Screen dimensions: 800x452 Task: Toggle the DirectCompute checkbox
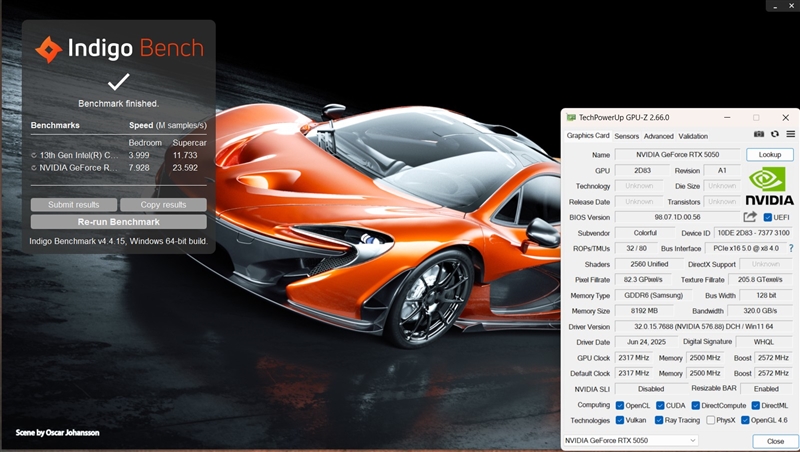695,405
